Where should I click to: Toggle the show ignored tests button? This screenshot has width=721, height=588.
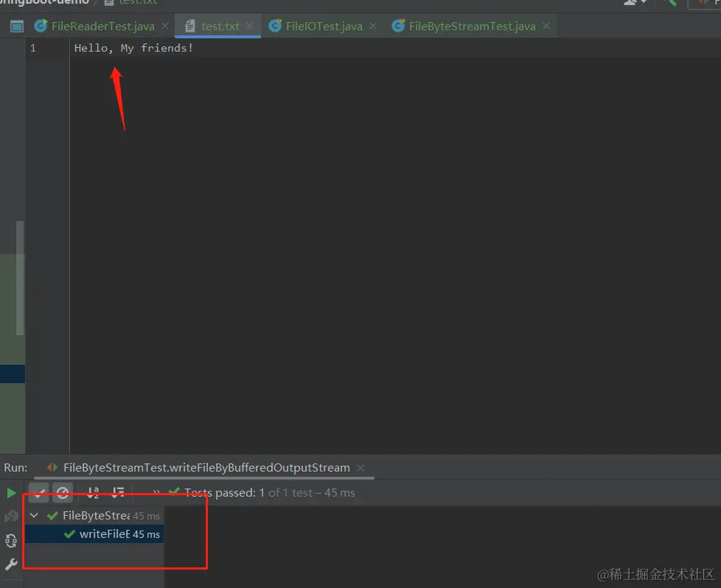(x=63, y=493)
